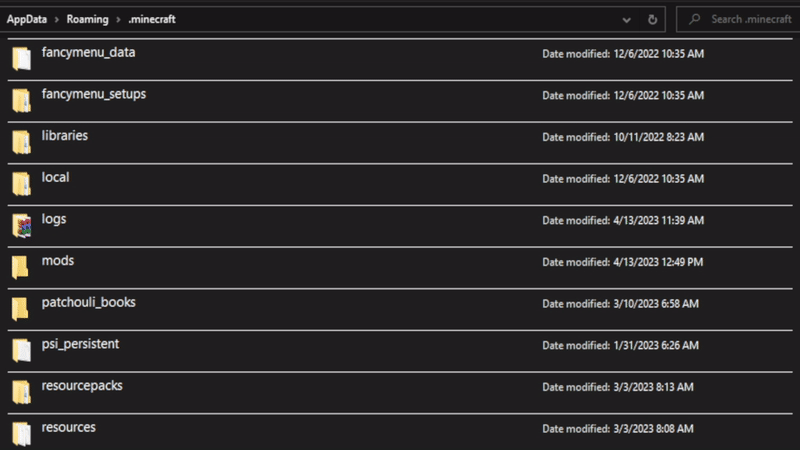Click the resourcepacks folder icon
Image resolution: width=800 pixels, height=450 pixels.
tap(21, 392)
